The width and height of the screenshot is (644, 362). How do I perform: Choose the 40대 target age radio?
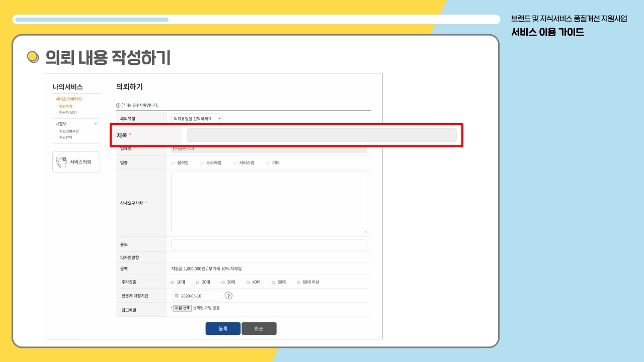point(248,283)
